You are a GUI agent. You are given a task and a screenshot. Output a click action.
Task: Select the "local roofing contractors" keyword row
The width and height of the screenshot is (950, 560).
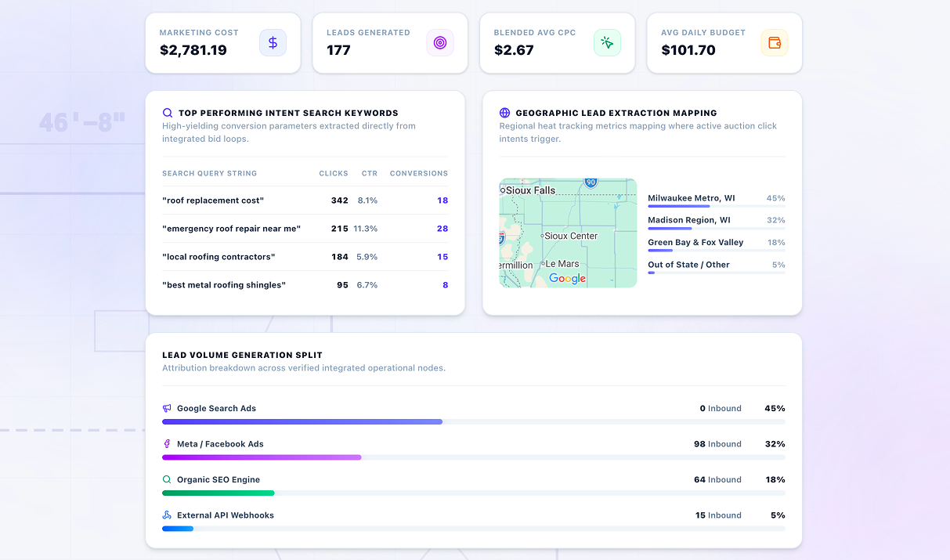305,257
